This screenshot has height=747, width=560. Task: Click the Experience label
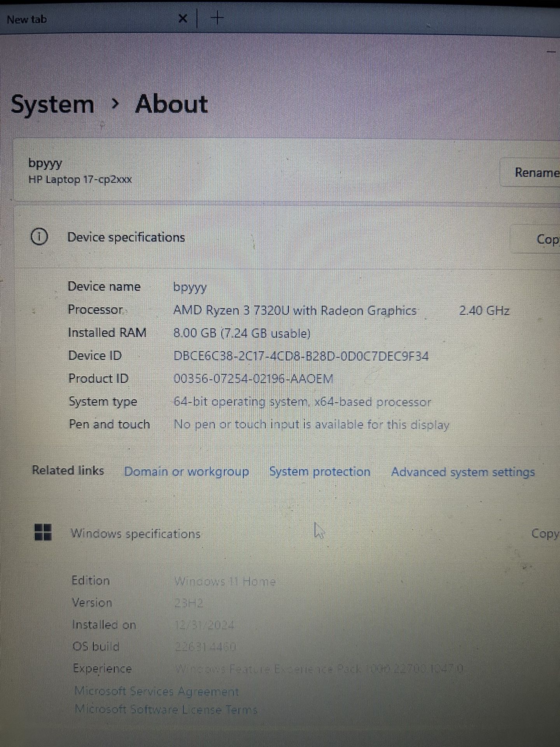point(103,669)
